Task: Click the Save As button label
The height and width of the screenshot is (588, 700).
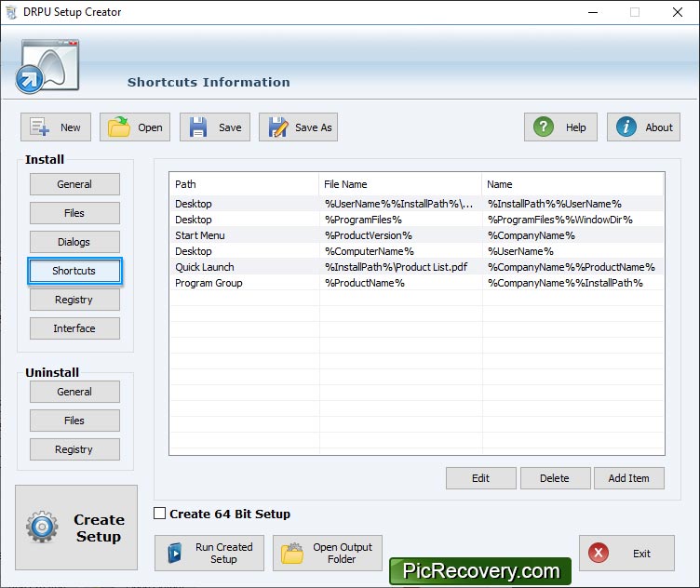Action: (314, 127)
